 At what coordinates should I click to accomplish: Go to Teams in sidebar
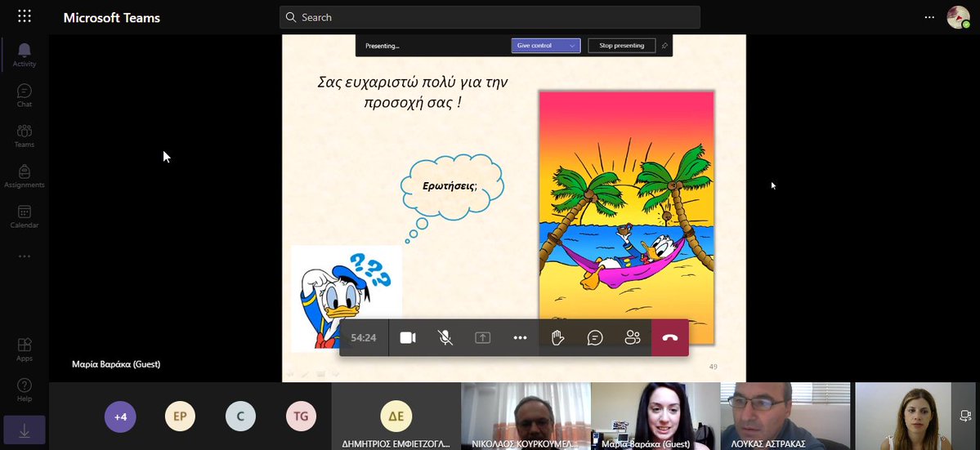(25, 136)
